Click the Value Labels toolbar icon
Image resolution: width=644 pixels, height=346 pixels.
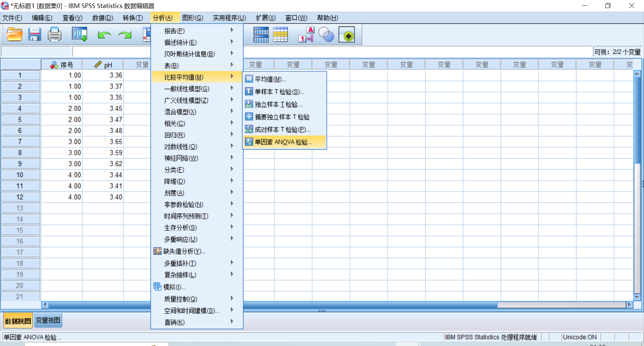click(x=306, y=35)
